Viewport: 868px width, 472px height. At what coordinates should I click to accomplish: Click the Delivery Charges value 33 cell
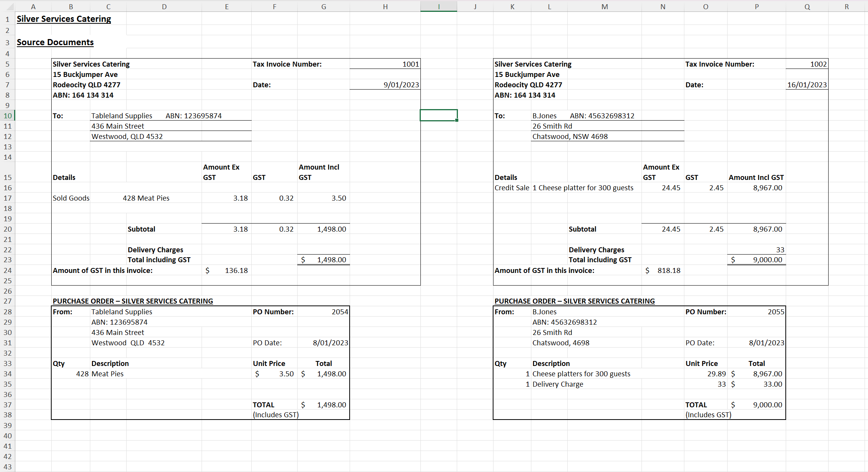pos(780,250)
